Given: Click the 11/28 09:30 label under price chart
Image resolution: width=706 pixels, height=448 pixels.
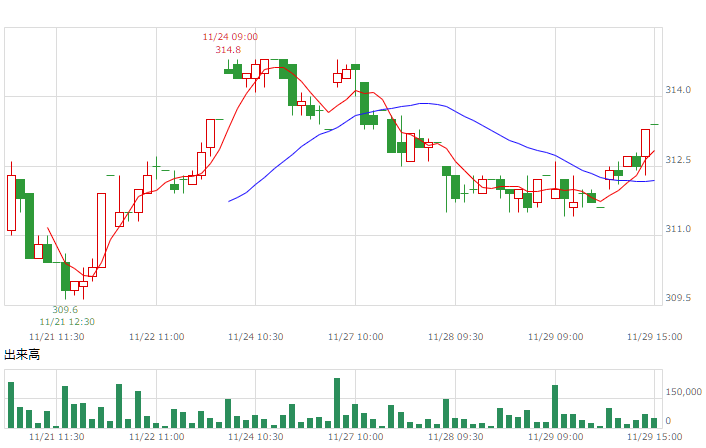Looking at the screenshot, I should tap(455, 337).
